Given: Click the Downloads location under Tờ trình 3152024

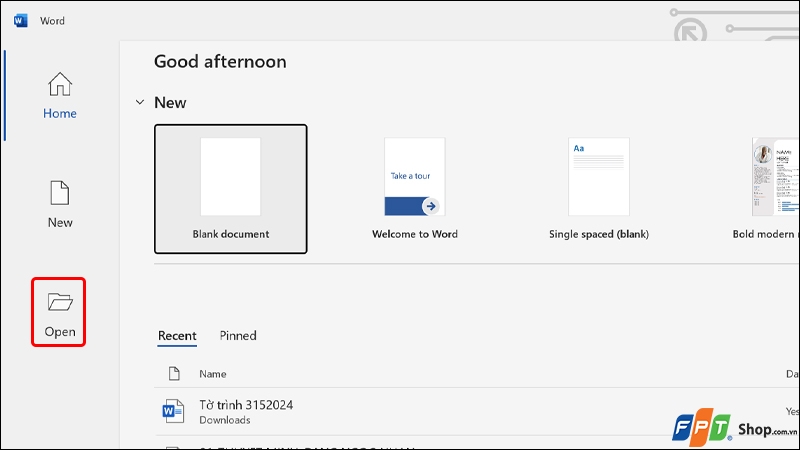Looking at the screenshot, I should pos(224,420).
